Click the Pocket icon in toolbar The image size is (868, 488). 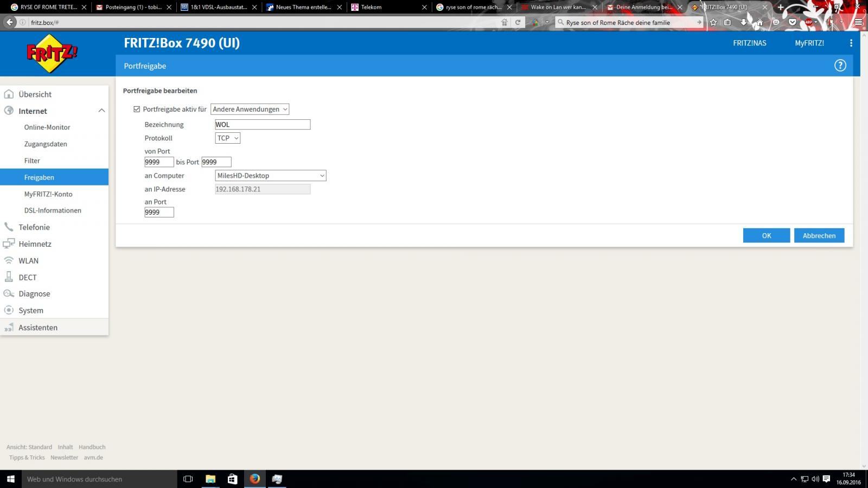[x=792, y=22]
